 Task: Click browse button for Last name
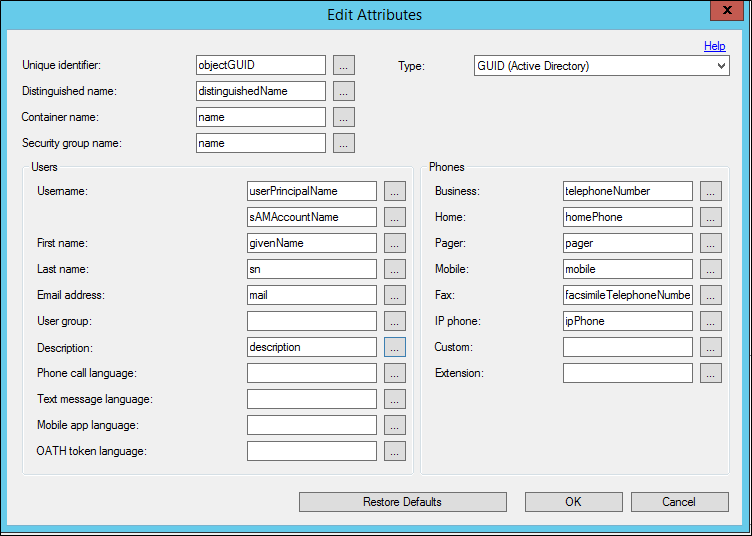click(395, 269)
